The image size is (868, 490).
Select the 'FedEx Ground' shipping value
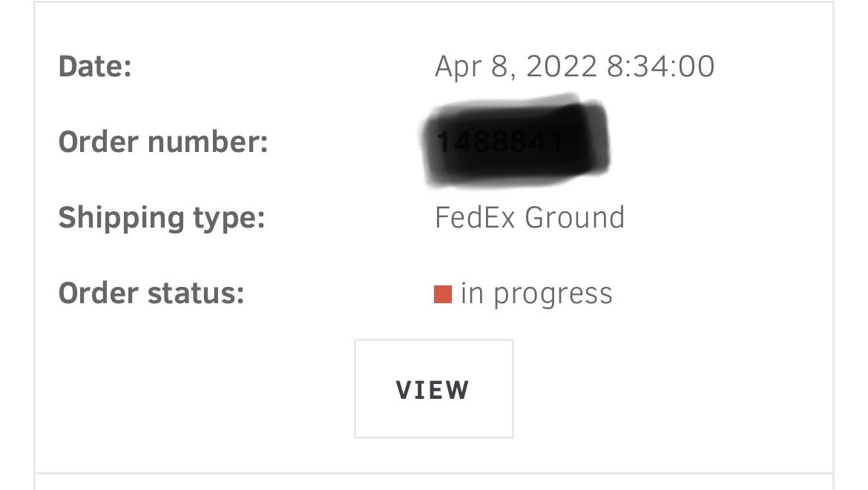[x=531, y=218]
